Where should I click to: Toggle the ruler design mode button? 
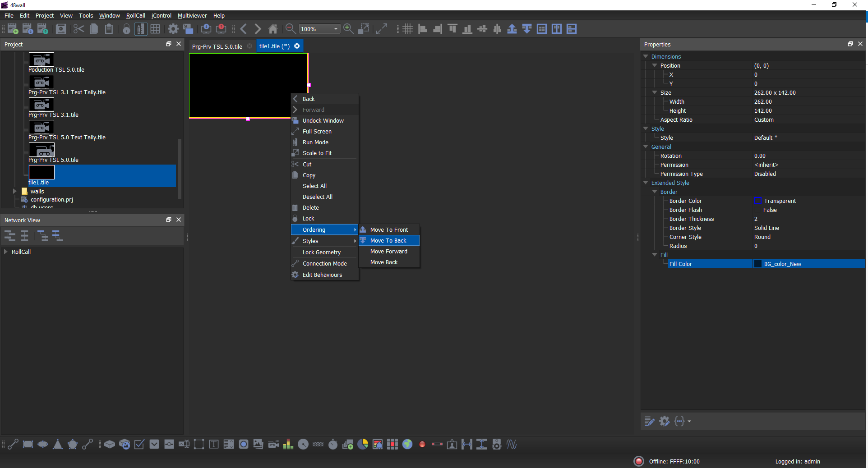141,29
